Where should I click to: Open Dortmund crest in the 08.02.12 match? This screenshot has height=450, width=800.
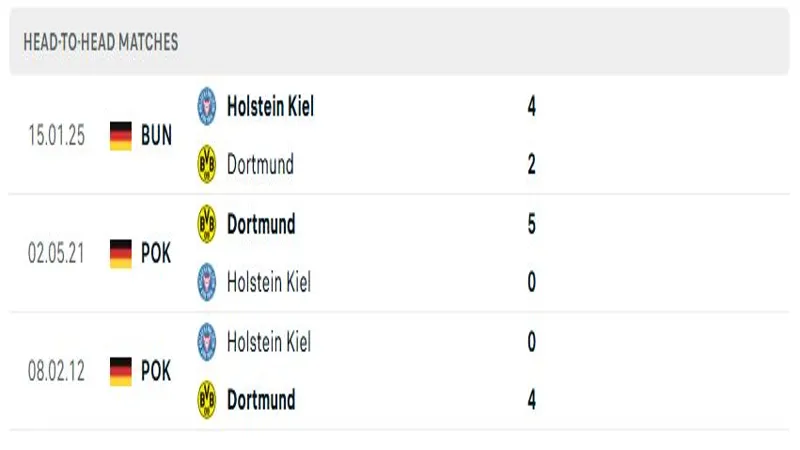(x=207, y=400)
